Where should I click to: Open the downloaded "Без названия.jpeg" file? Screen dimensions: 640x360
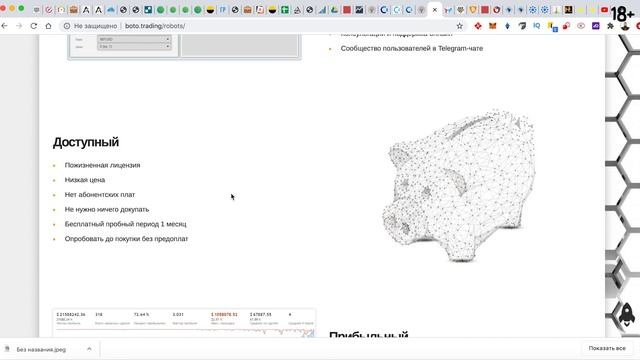pos(41,349)
